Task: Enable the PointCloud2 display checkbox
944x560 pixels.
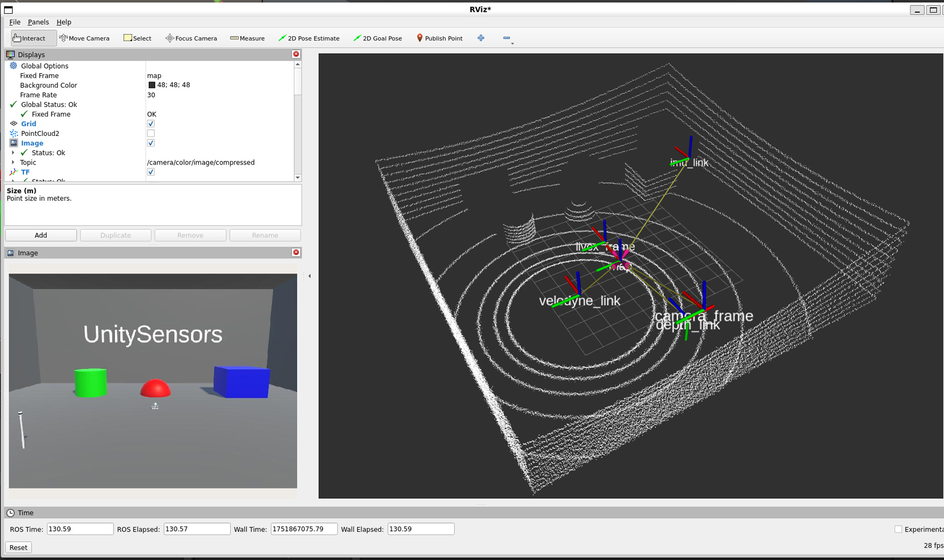Action: pos(151,133)
